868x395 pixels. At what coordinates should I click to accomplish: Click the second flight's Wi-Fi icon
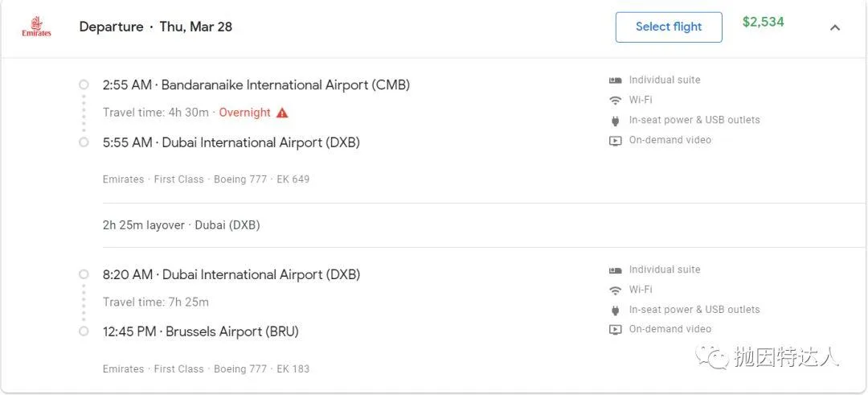tap(615, 290)
